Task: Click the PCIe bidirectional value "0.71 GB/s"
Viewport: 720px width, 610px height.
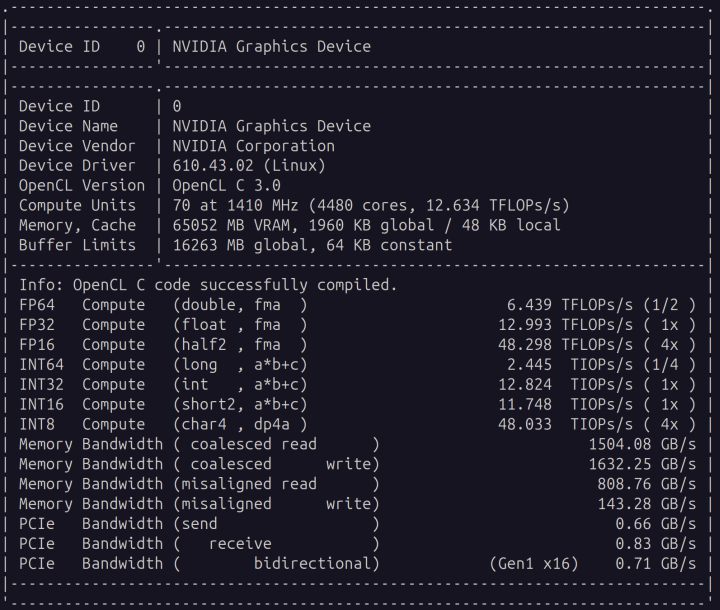Action: [x=656, y=564]
